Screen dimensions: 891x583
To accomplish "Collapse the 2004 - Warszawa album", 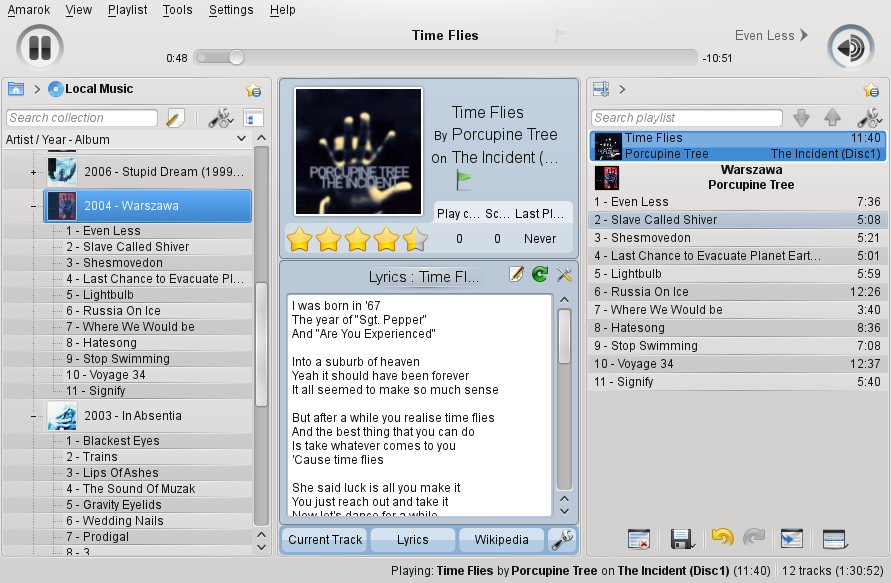I will point(34,206).
